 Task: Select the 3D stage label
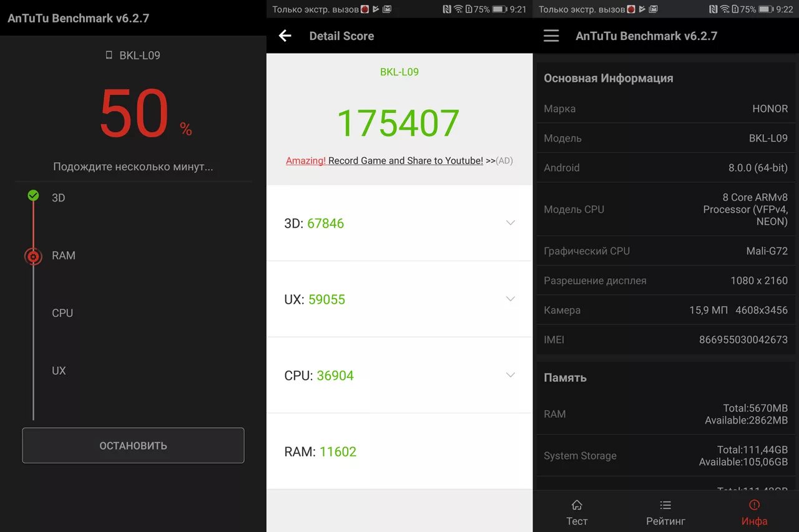tap(58, 198)
